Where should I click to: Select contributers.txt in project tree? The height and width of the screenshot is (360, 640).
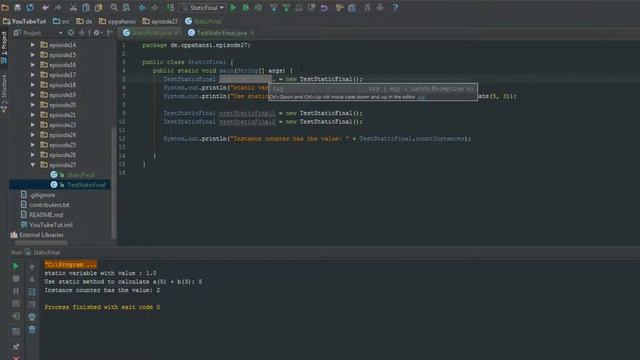pos(45,205)
